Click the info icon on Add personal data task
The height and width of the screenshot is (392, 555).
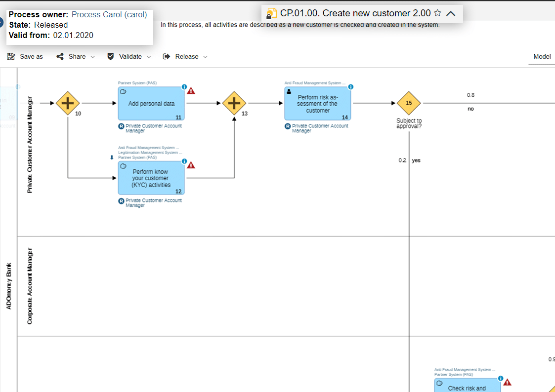pos(184,87)
